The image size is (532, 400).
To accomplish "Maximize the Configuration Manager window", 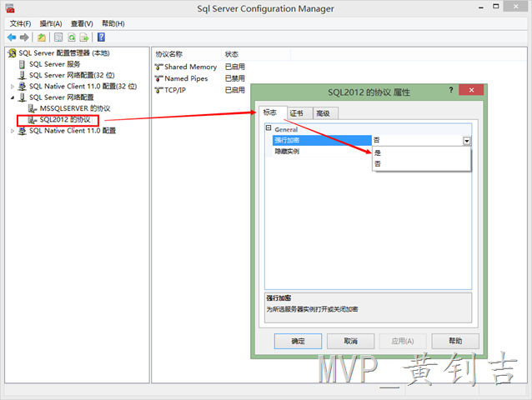I will (x=495, y=7).
